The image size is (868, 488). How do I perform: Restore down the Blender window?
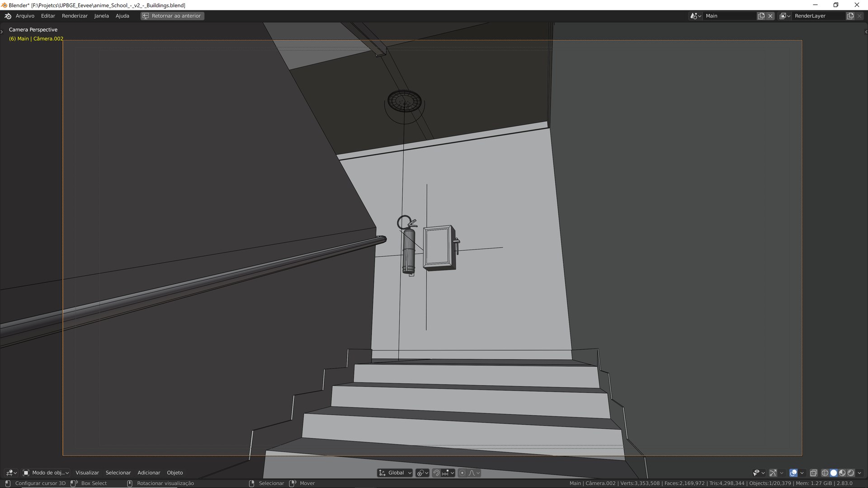836,5
